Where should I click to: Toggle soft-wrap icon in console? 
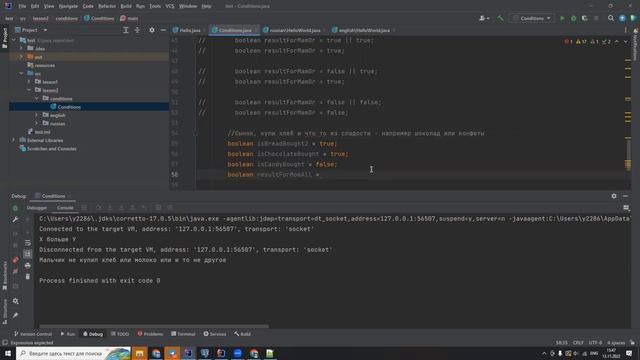(x=28, y=243)
